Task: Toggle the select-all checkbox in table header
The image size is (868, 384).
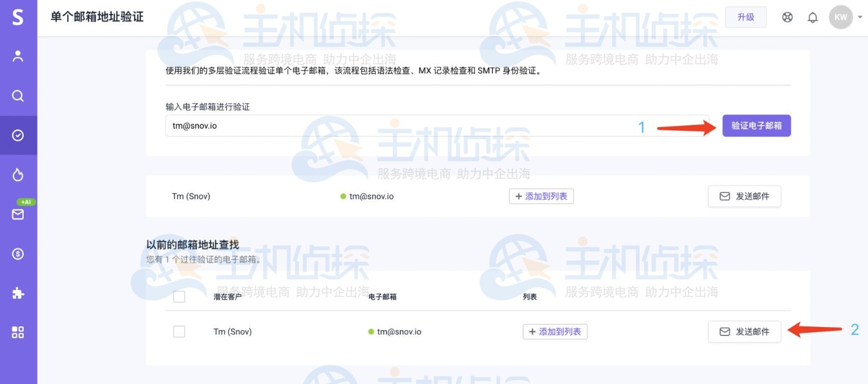Action: tap(179, 296)
